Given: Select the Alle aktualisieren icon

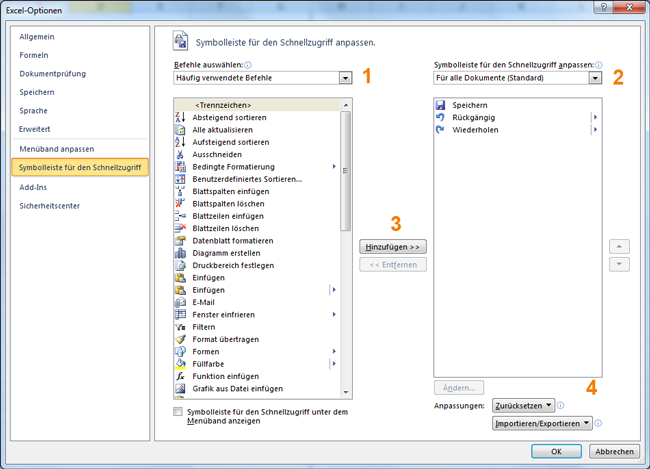Looking at the screenshot, I should 180,130.
